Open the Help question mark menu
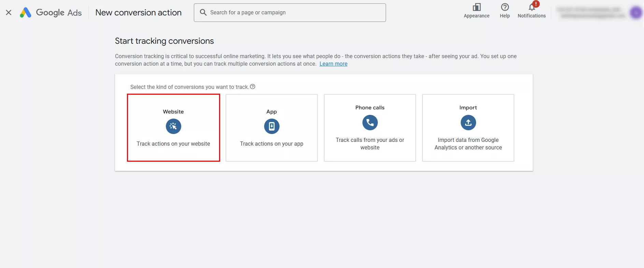Screen dimensions: 644x268 point(504,8)
